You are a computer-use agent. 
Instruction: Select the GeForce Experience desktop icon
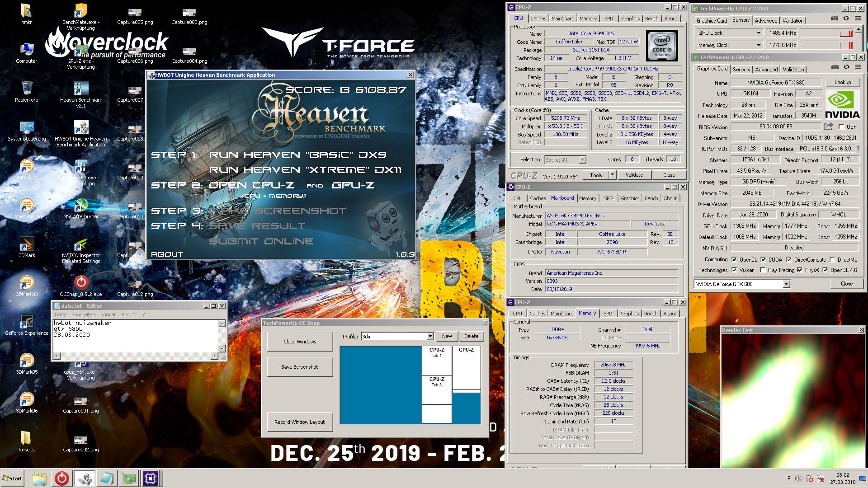pos(27,325)
